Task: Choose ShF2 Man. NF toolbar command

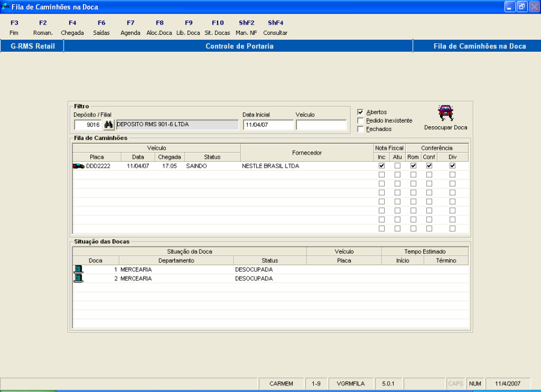Action: pos(246,28)
